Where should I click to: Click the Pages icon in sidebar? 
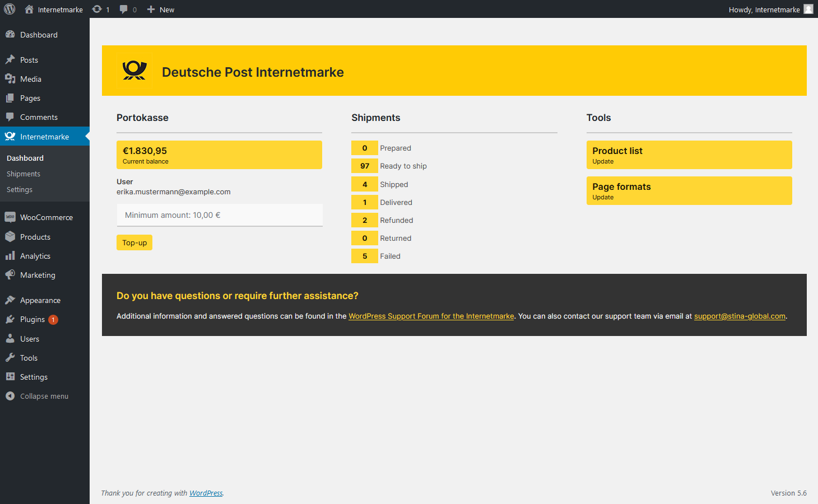coord(10,98)
